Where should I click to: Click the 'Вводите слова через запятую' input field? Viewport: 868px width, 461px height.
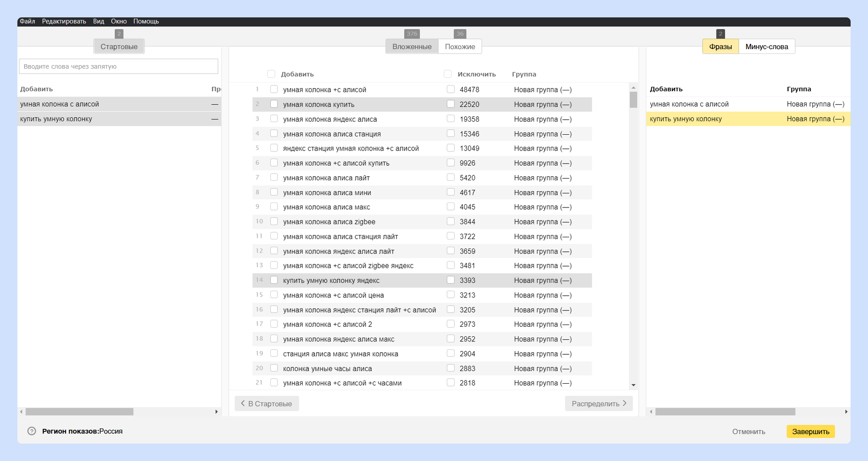coord(118,66)
